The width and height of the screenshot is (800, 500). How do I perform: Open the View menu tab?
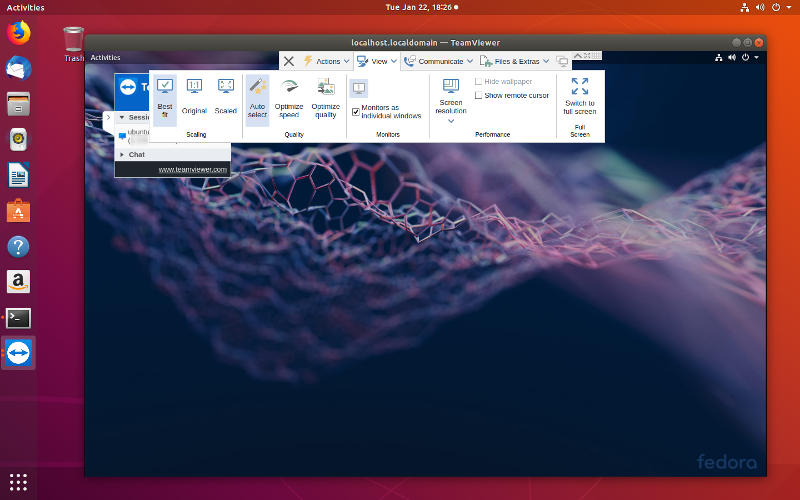coord(377,61)
